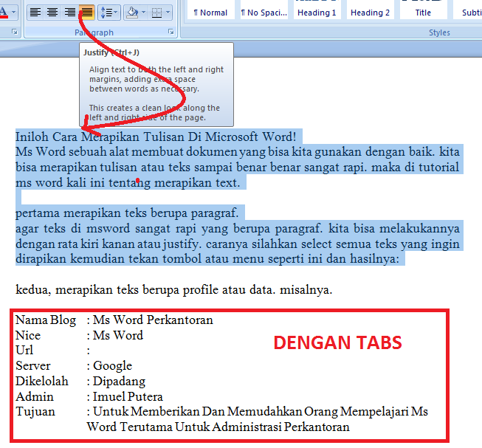Click the value ': Ms Word Perkantoran'
The width and height of the screenshot is (482, 448).
click(150, 320)
